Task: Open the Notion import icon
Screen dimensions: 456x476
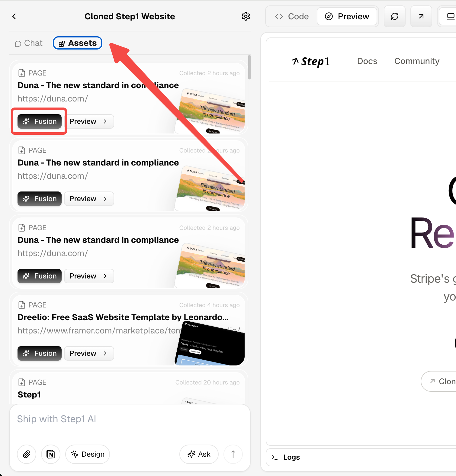Action: 51,454
